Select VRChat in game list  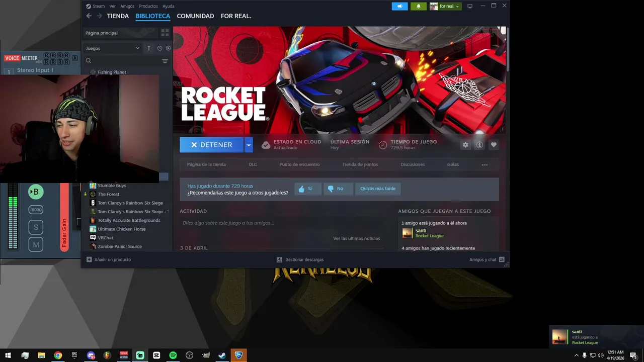tap(105, 238)
